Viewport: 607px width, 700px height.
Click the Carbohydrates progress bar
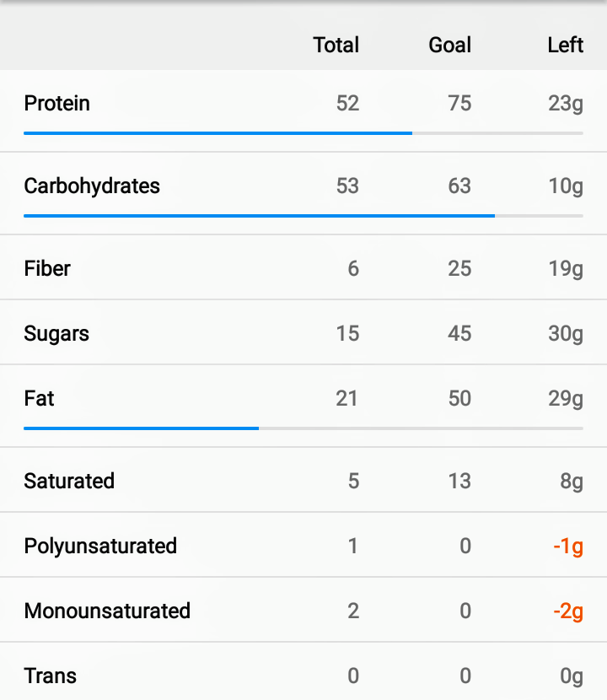click(x=303, y=216)
